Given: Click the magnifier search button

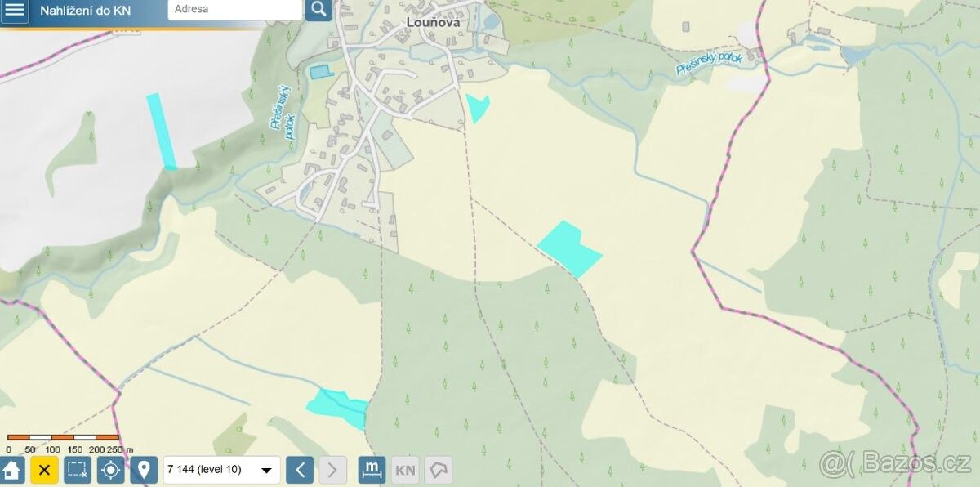Looking at the screenshot, I should pyautogui.click(x=318, y=10).
